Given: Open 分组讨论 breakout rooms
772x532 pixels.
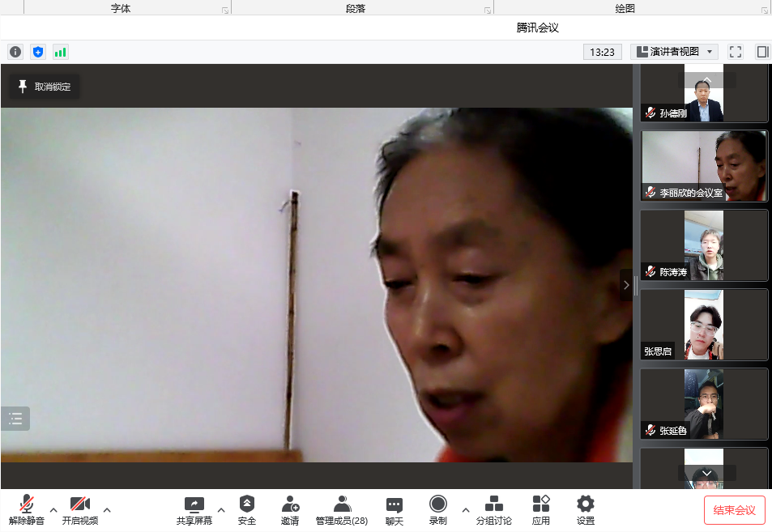Looking at the screenshot, I should click(493, 510).
